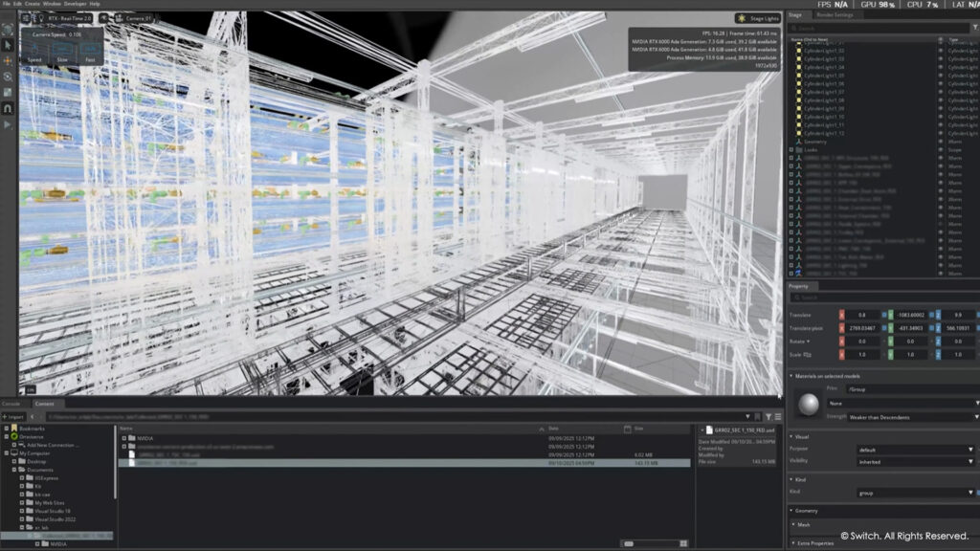Click the Import button in Content panel
Image resolution: width=980 pixels, height=551 pixels.
point(14,417)
